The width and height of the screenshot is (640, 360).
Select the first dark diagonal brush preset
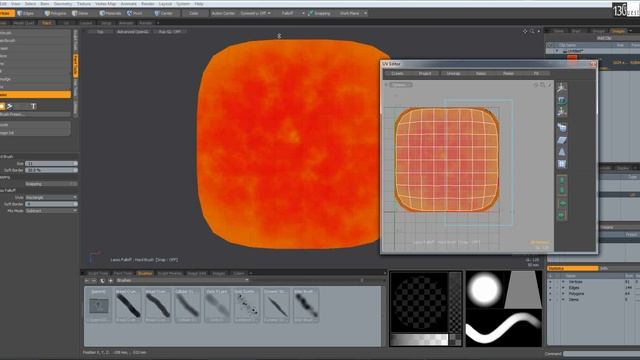pos(128,305)
